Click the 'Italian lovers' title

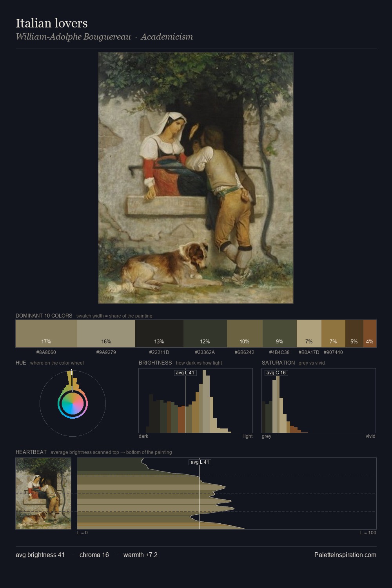[x=52, y=23]
